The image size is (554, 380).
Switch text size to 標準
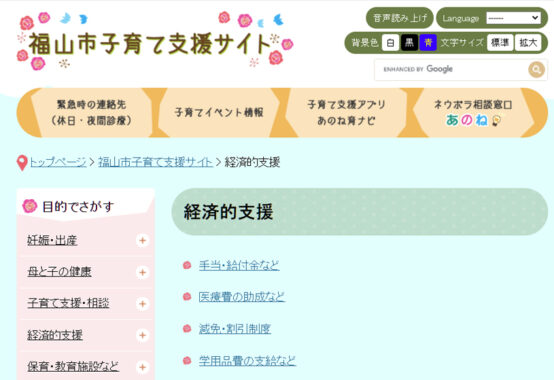coord(500,43)
